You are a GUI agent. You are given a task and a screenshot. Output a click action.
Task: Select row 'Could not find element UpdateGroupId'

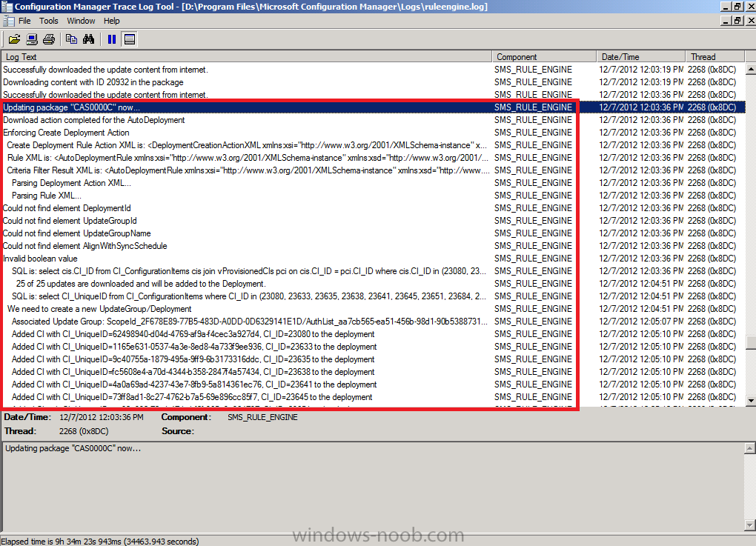[373, 221]
